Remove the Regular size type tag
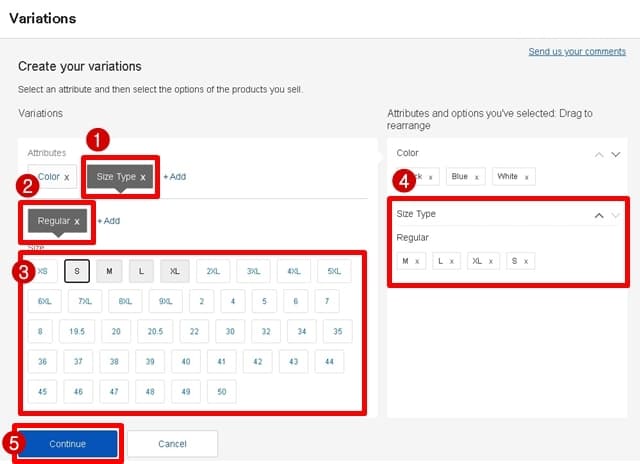This screenshot has width=640, height=464. point(76,221)
